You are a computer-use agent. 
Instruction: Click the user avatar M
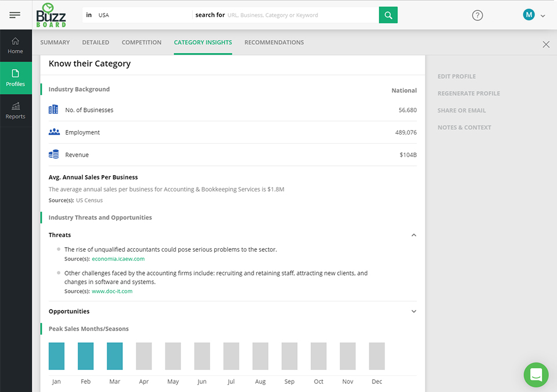[529, 14]
